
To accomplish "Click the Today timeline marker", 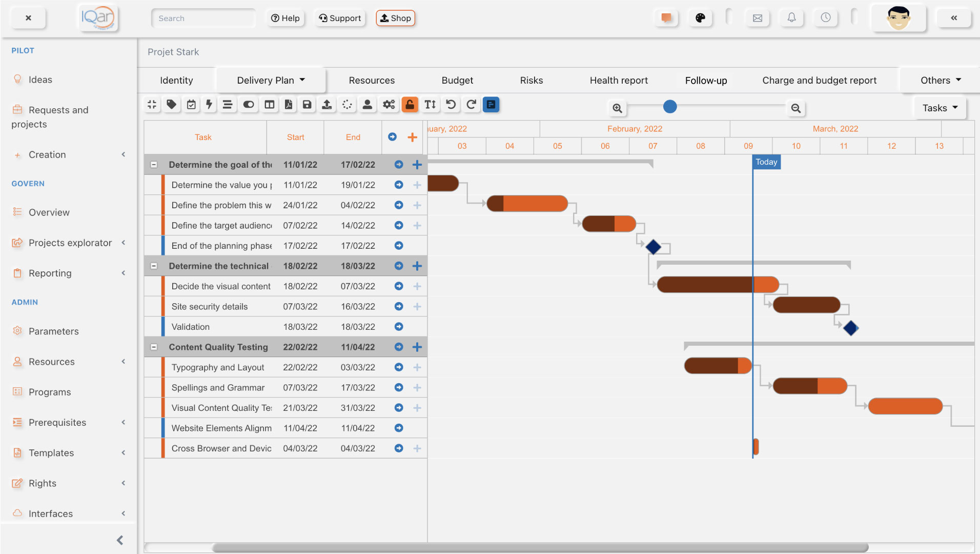I will click(x=766, y=162).
